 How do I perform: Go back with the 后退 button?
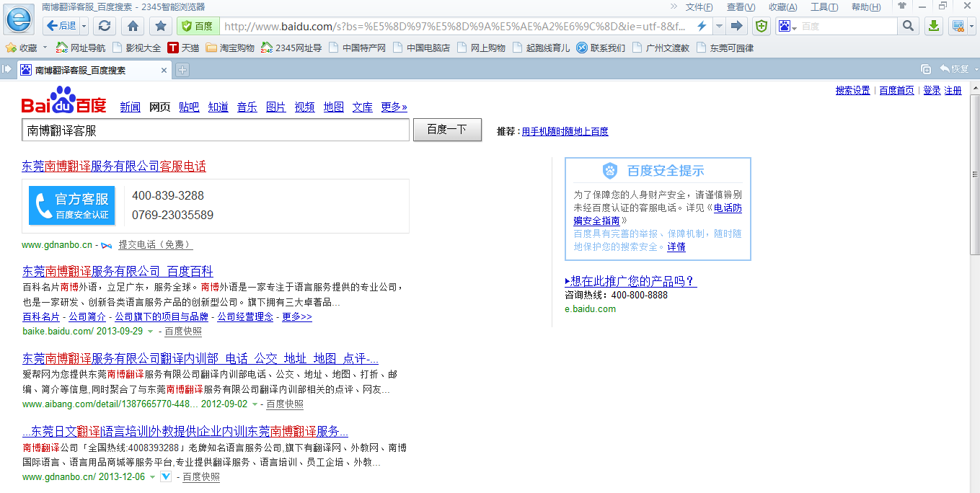click(x=61, y=26)
